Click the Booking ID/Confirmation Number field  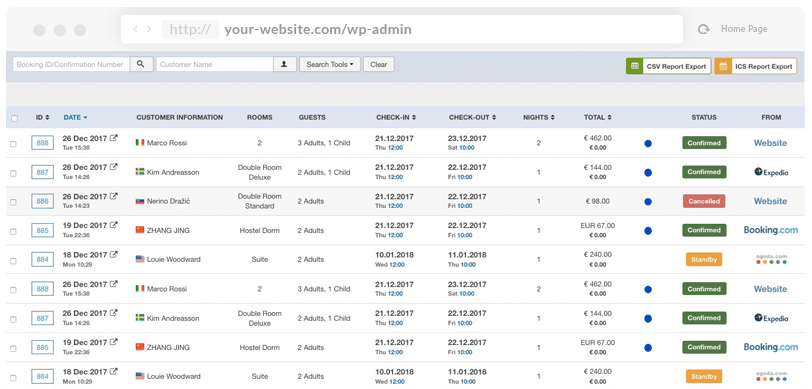click(x=71, y=65)
